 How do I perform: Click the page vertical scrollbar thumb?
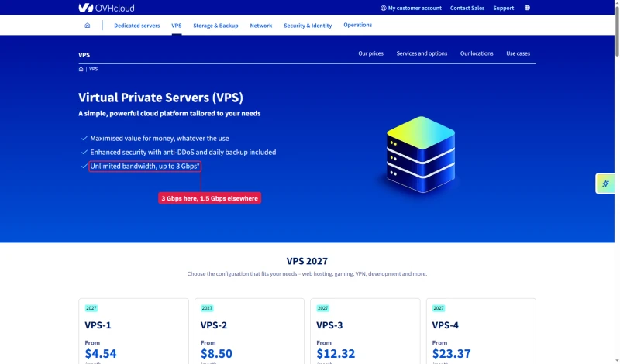(617, 32)
